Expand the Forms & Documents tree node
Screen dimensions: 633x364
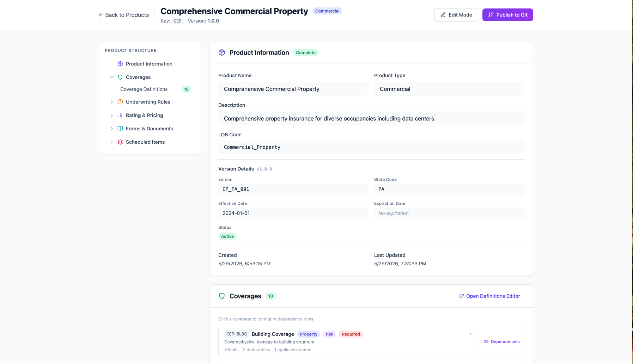112,129
